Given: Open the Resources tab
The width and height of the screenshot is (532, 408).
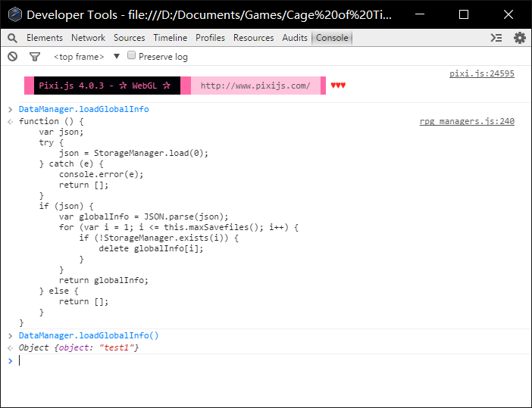Looking at the screenshot, I should pyautogui.click(x=253, y=38).
